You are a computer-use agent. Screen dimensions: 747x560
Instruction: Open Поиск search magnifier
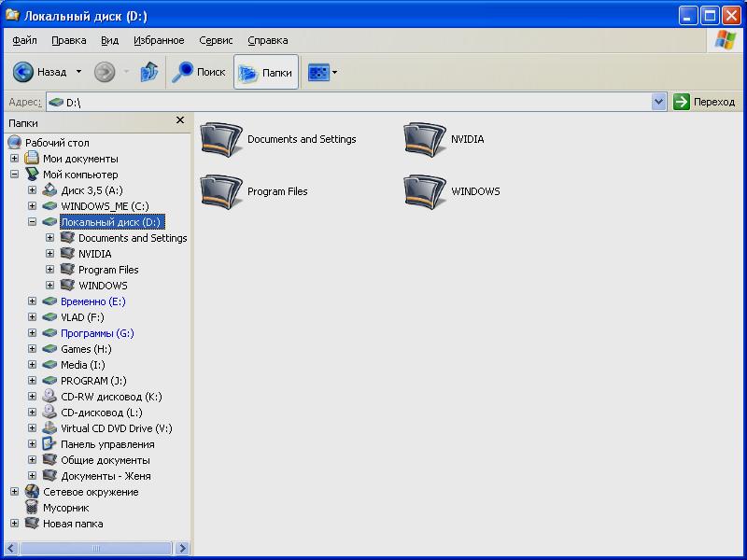pos(182,72)
